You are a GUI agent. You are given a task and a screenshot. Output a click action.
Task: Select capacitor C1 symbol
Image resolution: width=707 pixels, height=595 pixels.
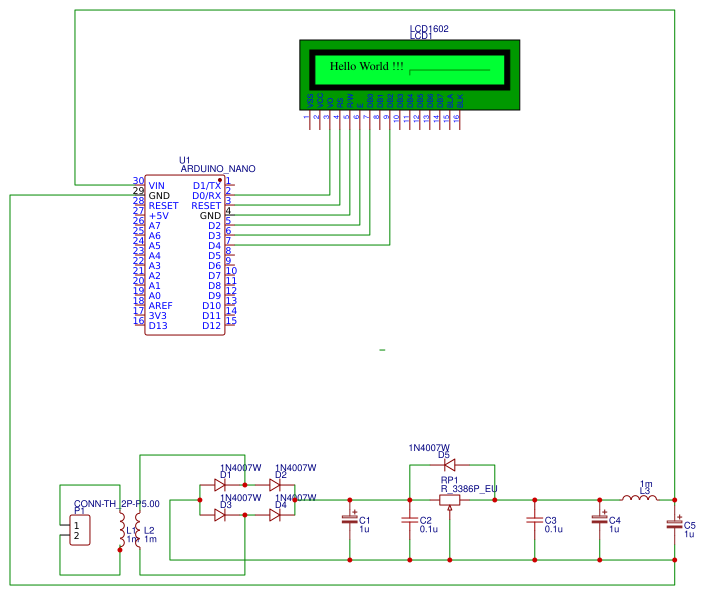click(350, 520)
